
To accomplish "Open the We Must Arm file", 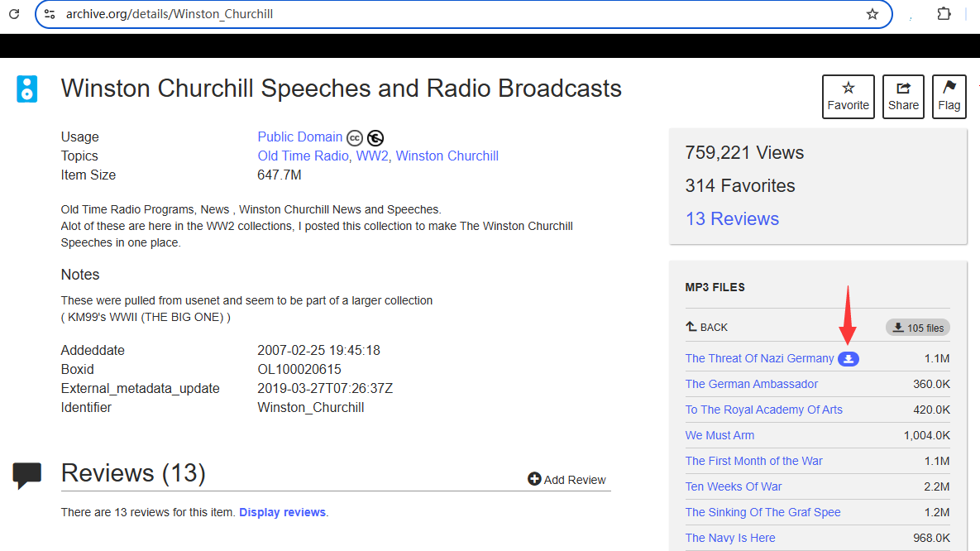I will point(719,435).
